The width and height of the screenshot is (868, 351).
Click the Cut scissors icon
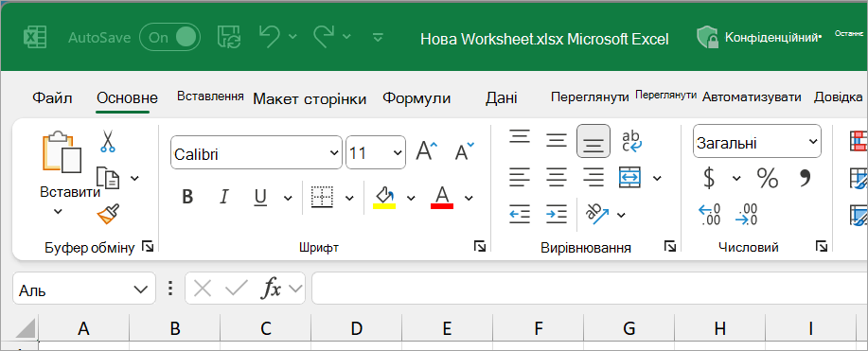point(108,141)
